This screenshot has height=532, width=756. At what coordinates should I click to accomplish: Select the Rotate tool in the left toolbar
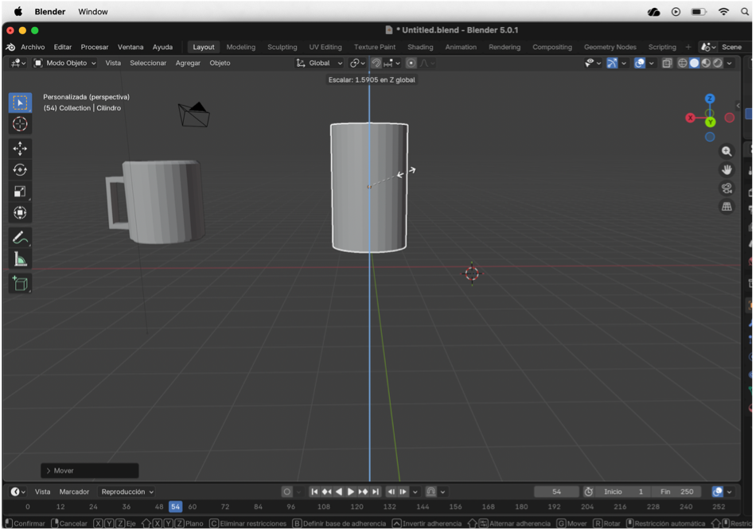[x=21, y=170]
